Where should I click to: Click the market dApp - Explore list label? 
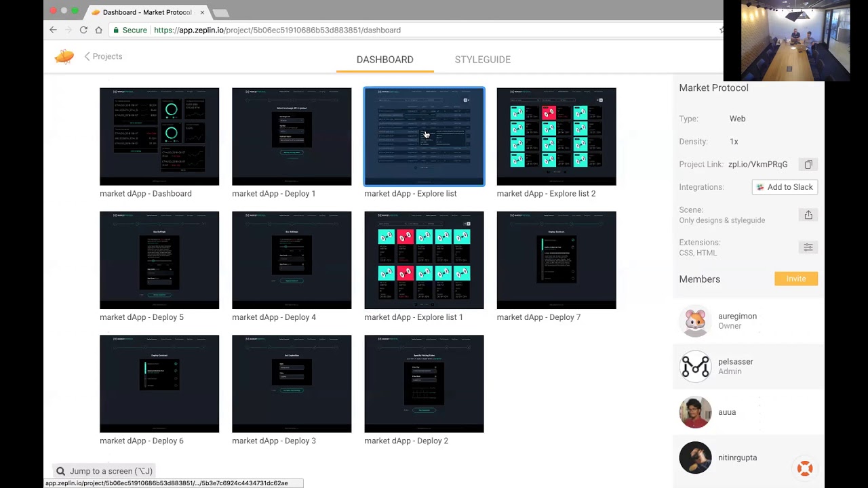(410, 194)
